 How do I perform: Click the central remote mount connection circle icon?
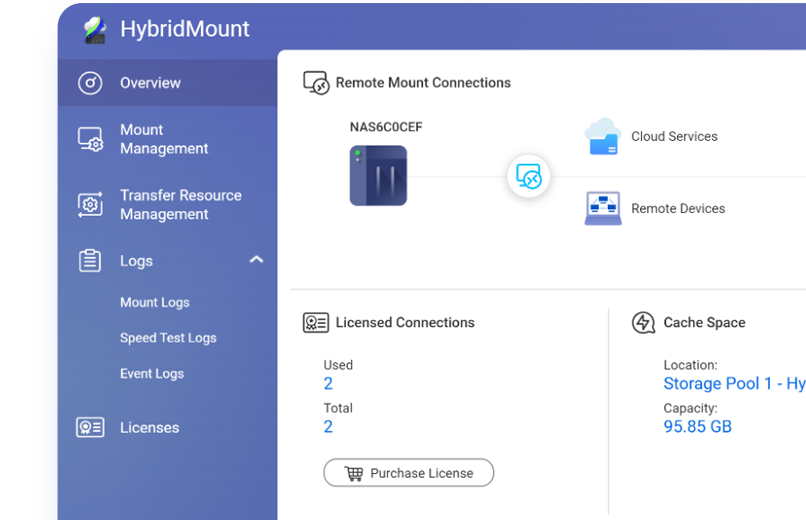(x=528, y=176)
